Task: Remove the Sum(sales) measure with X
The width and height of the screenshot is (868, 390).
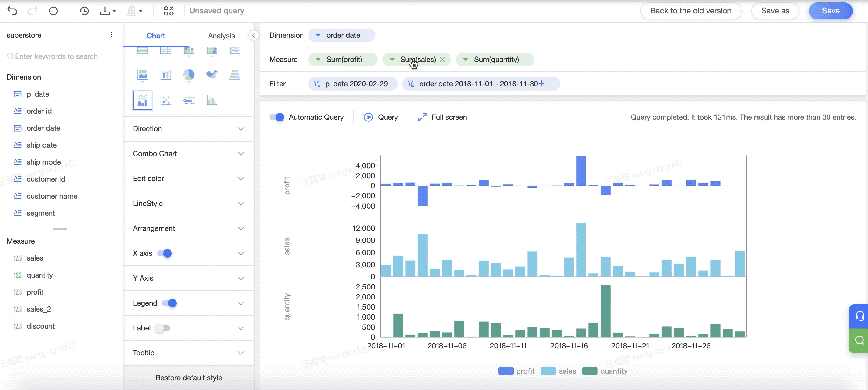Action: pyautogui.click(x=442, y=59)
